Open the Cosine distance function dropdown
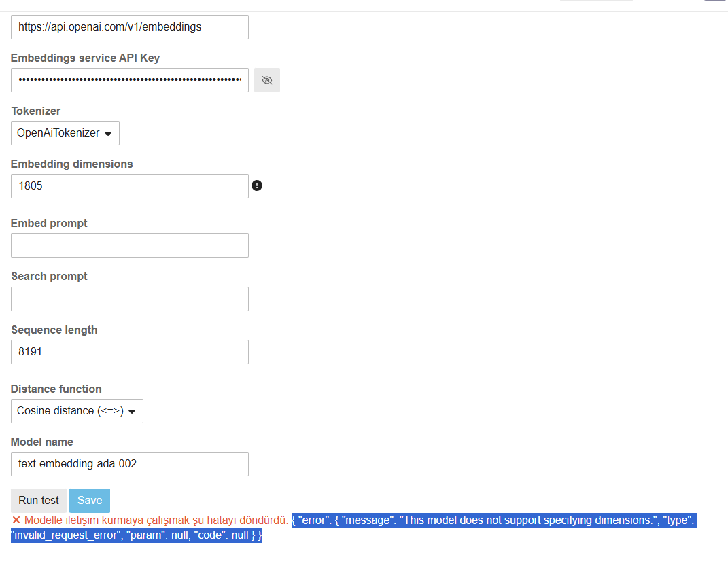 tap(77, 411)
